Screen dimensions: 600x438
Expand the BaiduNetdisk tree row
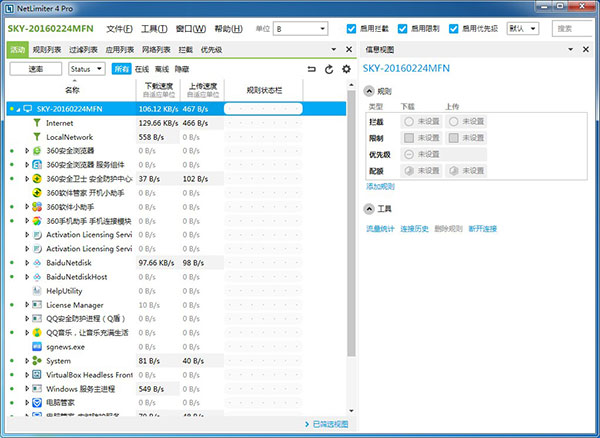tap(26, 262)
